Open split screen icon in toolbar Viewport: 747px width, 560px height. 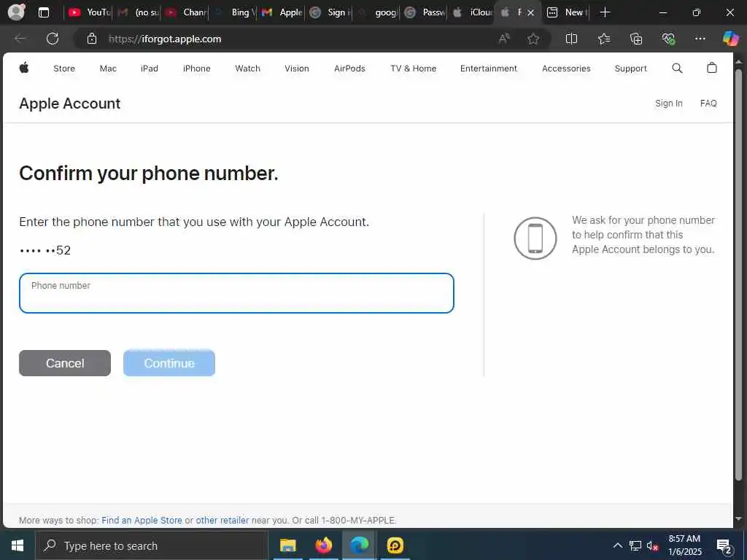571,39
